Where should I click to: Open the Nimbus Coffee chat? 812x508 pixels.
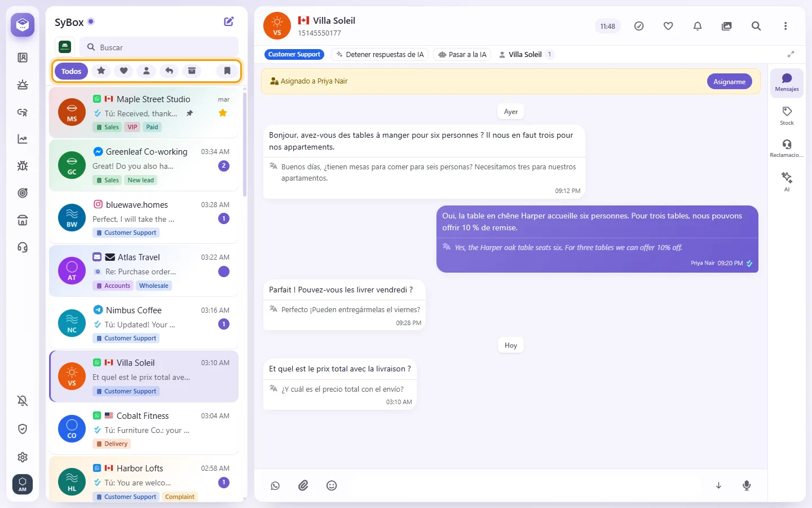(x=144, y=323)
